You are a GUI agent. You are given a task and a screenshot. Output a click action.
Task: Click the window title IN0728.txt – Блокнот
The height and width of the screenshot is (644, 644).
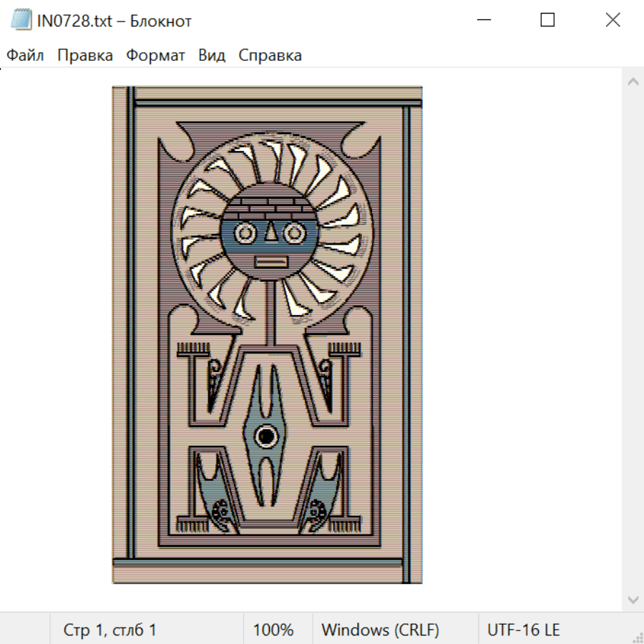tap(114, 21)
